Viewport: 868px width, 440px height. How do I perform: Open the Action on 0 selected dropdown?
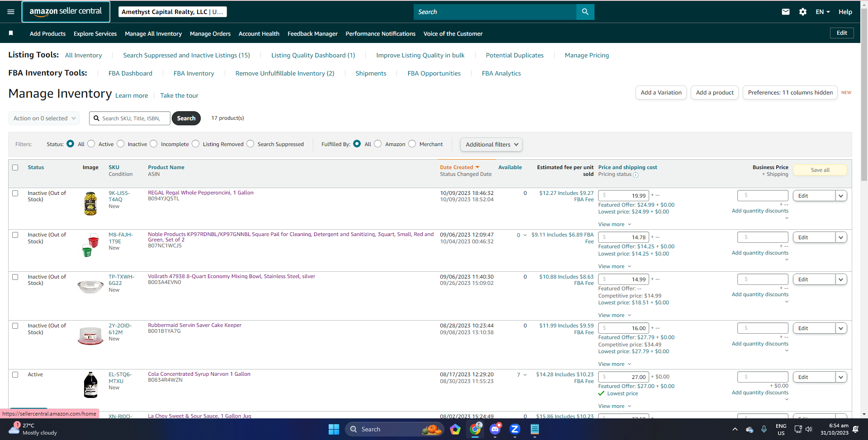point(44,118)
